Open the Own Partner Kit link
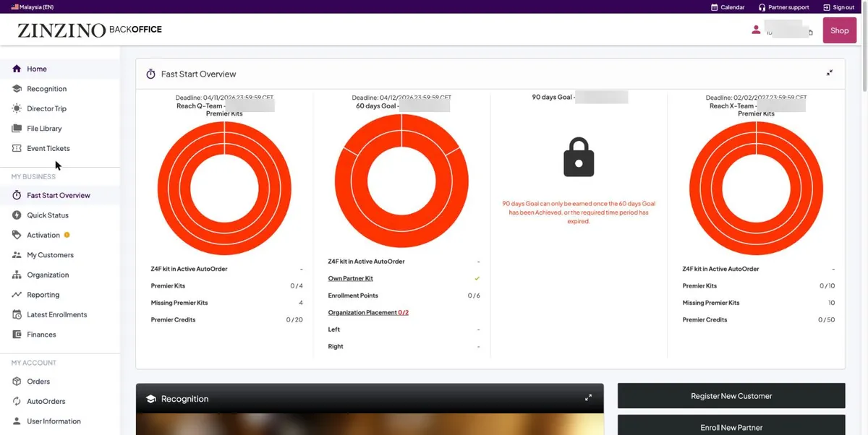This screenshot has width=868, height=435. [351, 278]
